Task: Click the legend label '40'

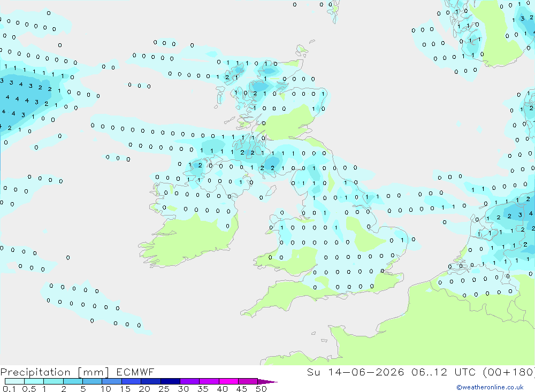Action: 222,389
